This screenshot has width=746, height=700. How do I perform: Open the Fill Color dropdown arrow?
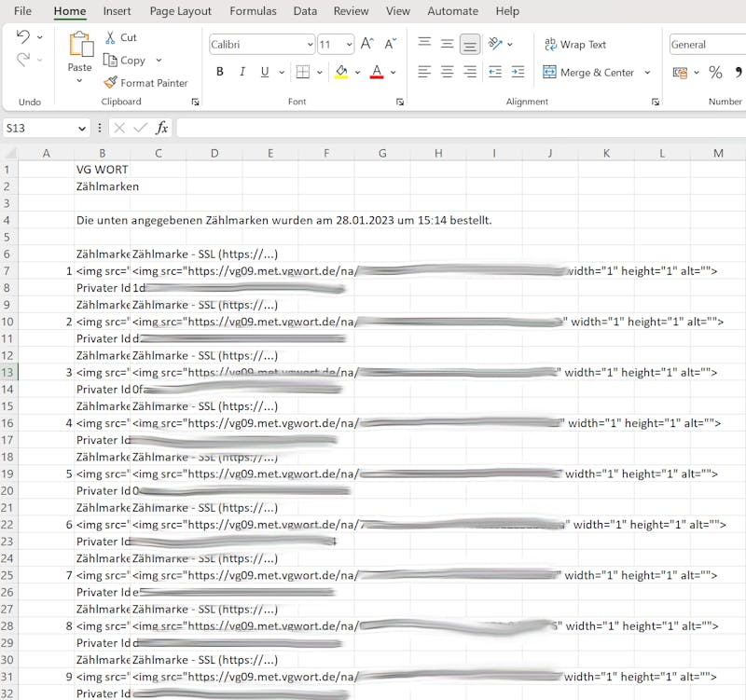pyautogui.click(x=357, y=73)
